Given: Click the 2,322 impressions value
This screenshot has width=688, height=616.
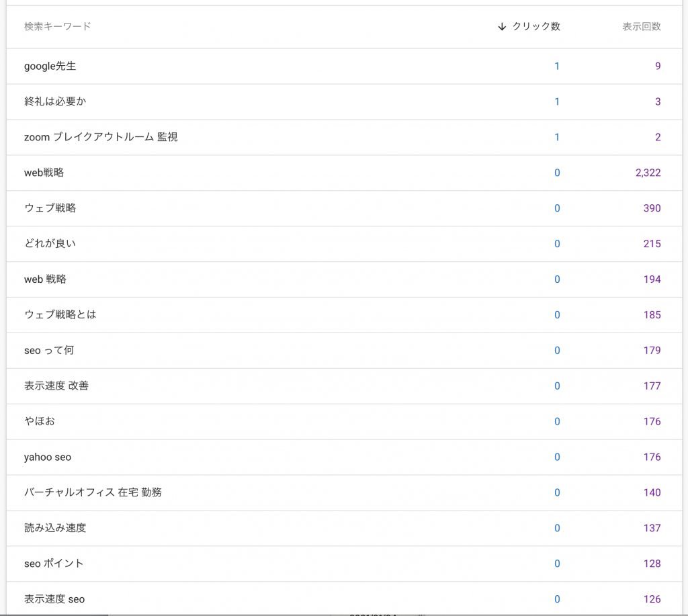Looking at the screenshot, I should [648, 173].
